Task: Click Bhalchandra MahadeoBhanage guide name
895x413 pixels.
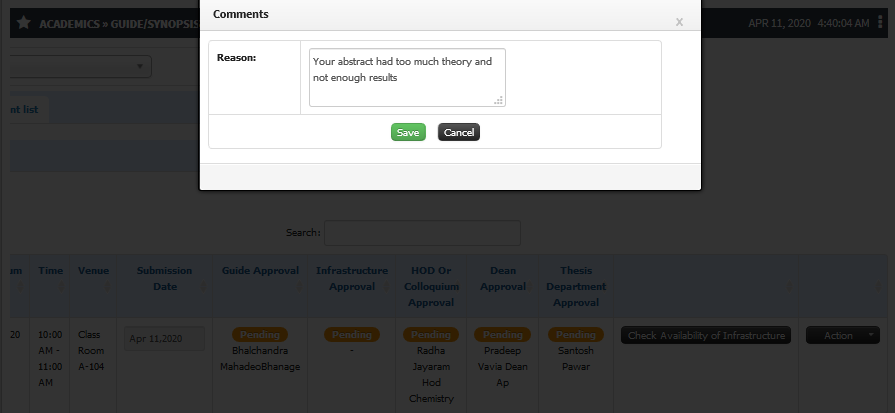Action: (260, 359)
